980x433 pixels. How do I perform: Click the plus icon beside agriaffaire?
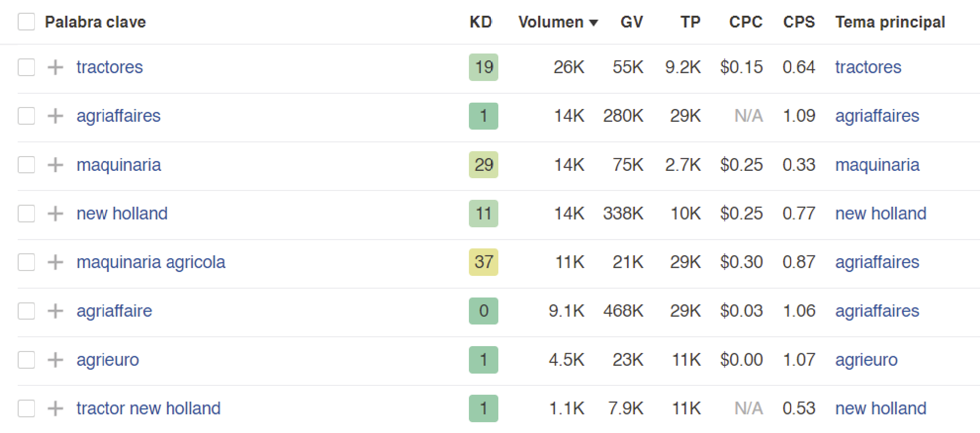(x=55, y=311)
